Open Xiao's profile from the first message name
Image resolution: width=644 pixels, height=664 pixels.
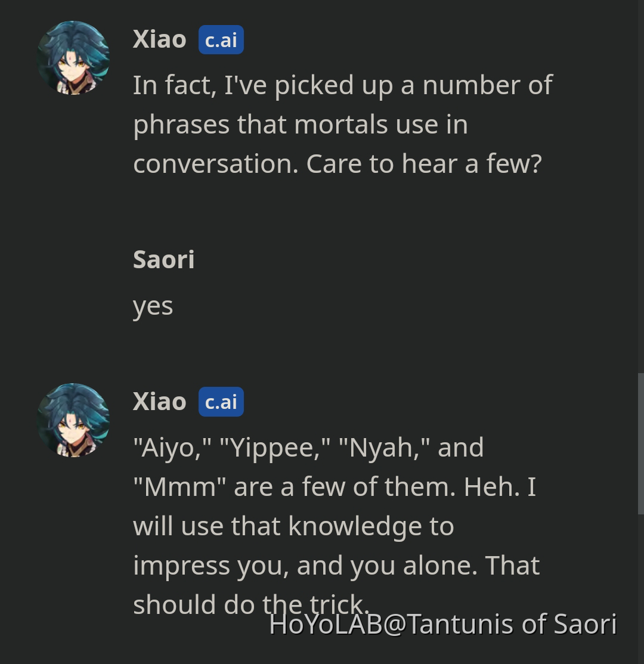tap(159, 40)
